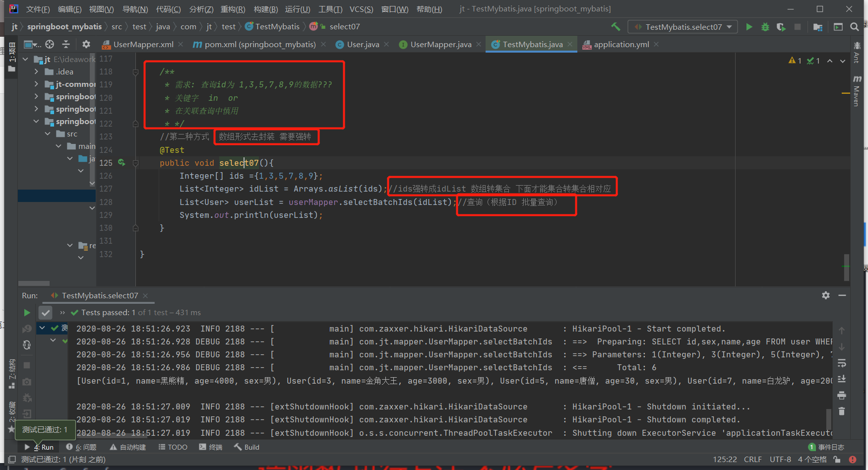This screenshot has height=470, width=868.
Task: Click CRLF line separator widget
Action: pyautogui.click(x=752, y=460)
